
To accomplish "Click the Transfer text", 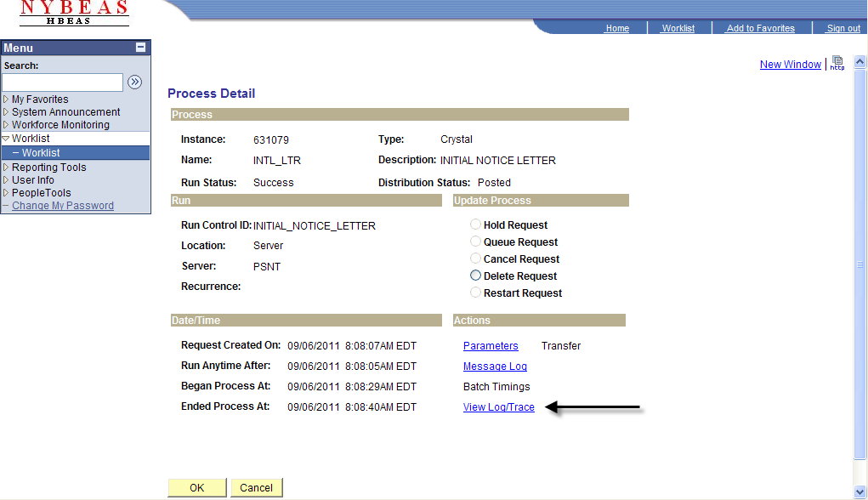I will [561, 345].
